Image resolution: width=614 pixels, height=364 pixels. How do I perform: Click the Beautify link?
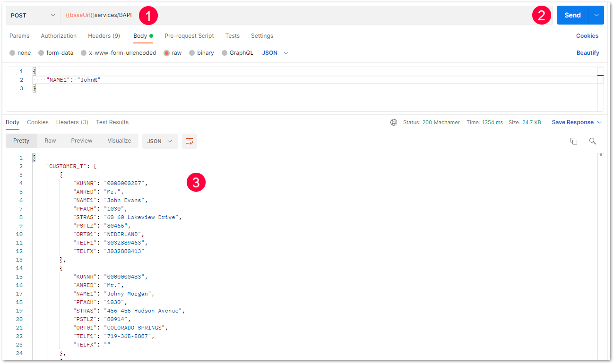click(x=588, y=53)
